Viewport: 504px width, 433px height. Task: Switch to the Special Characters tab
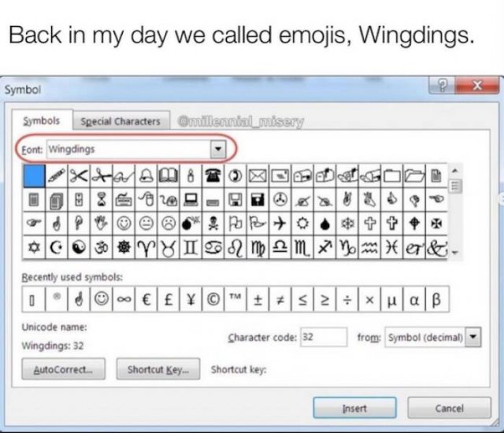[x=120, y=121]
